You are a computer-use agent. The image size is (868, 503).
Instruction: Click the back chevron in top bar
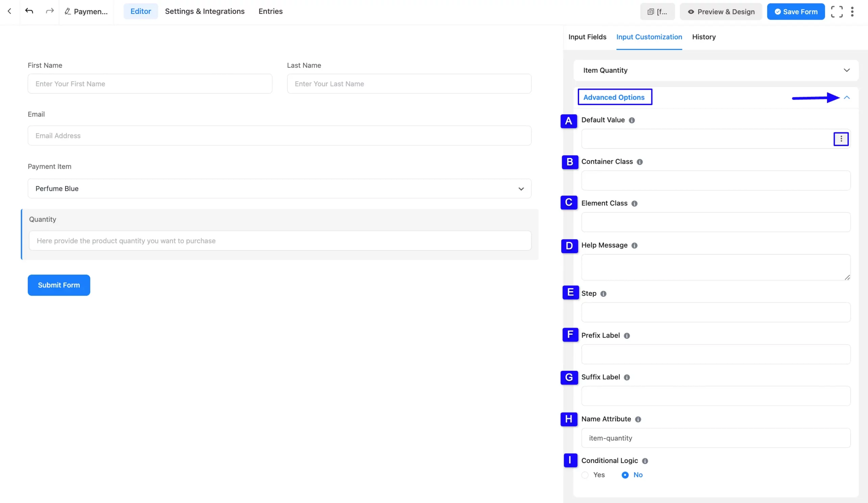coord(9,11)
